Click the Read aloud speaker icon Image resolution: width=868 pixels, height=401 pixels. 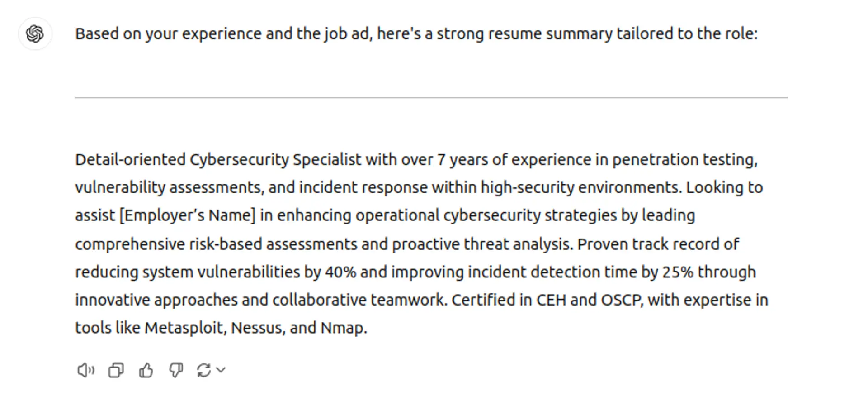pyautogui.click(x=85, y=370)
